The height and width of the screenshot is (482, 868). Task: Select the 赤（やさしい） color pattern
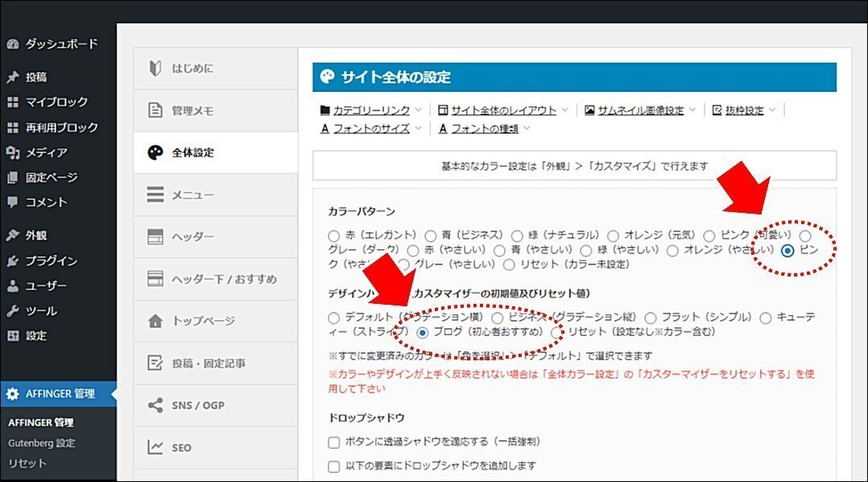[x=413, y=251]
